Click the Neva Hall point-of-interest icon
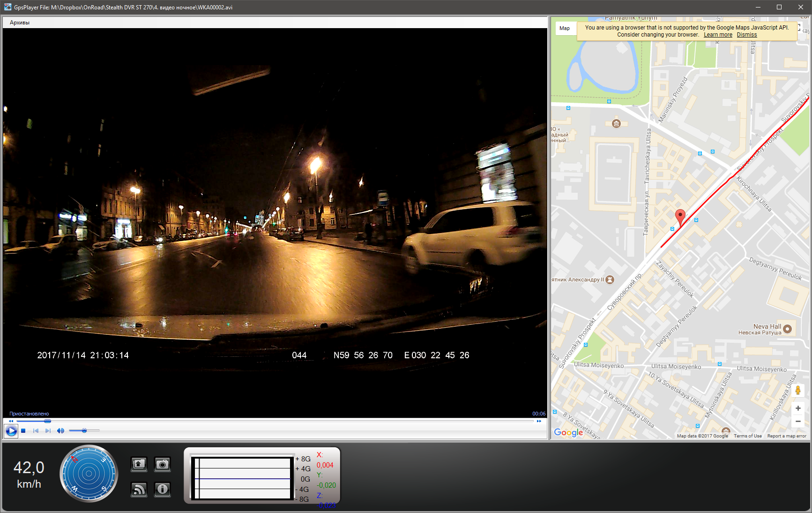The width and height of the screenshot is (812, 513). [788, 329]
